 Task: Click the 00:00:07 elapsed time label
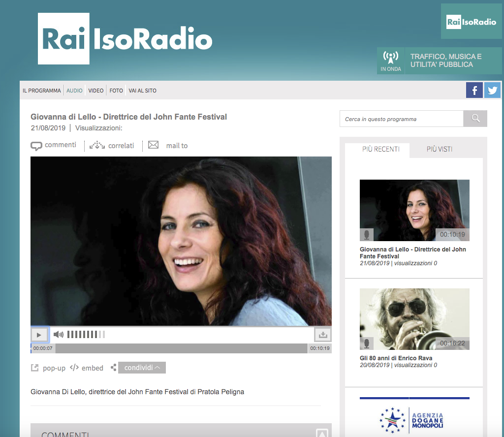click(x=43, y=348)
